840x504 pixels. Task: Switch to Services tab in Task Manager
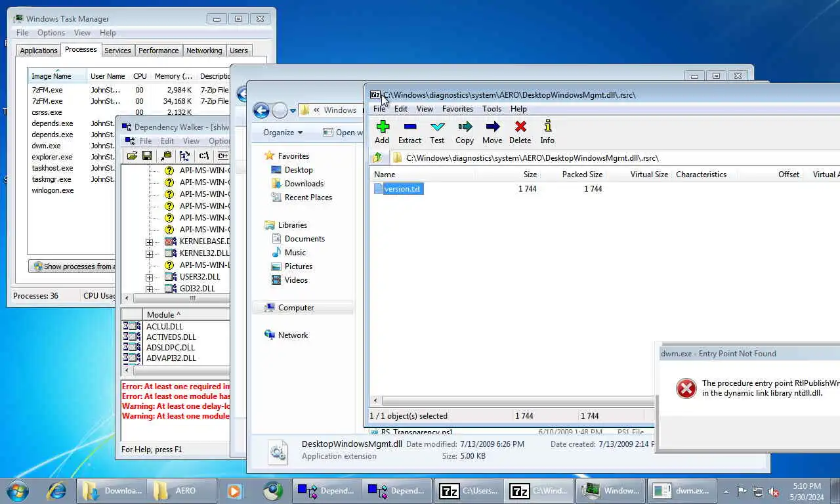[x=117, y=51]
